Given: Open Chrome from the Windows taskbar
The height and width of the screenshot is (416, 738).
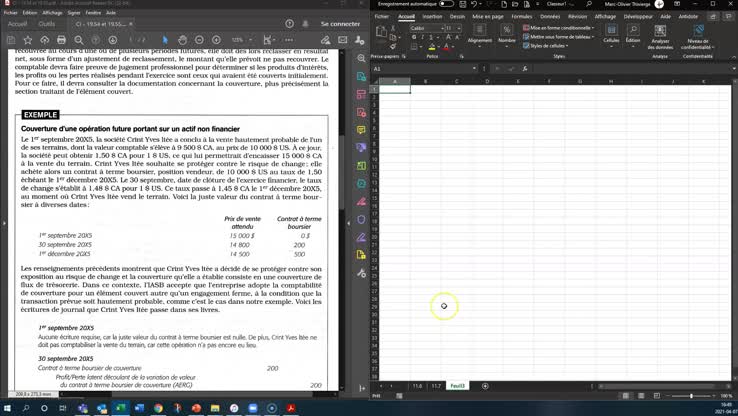Looking at the screenshot, I should pyautogui.click(x=158, y=408).
